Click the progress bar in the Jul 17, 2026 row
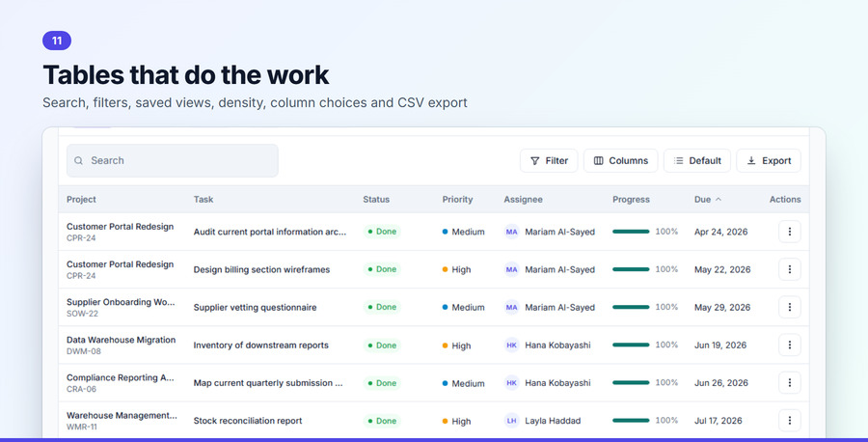Image resolution: width=868 pixels, height=442 pixels. click(x=631, y=421)
